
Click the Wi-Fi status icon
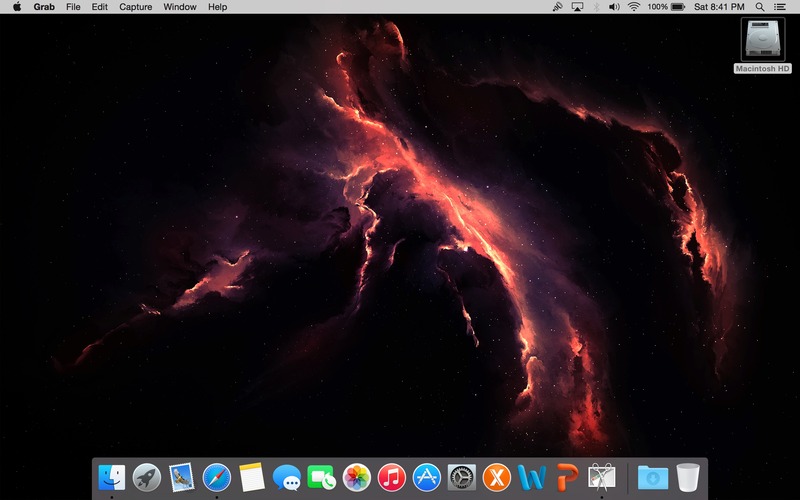(634, 7)
